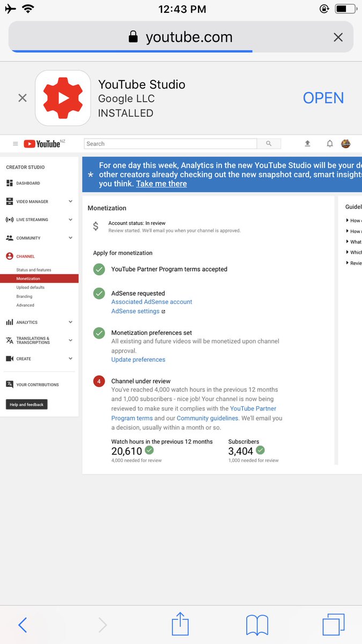Click the red Channel person icon

[x=10, y=257]
